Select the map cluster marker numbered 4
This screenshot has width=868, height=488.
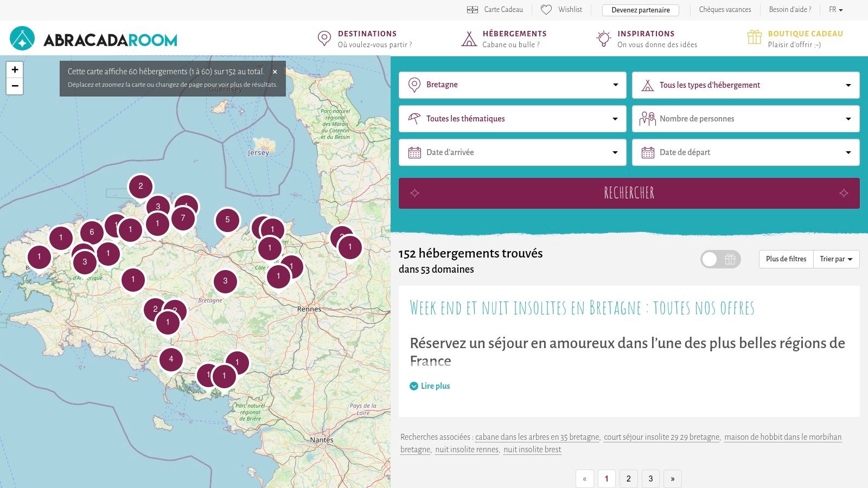coord(171,359)
